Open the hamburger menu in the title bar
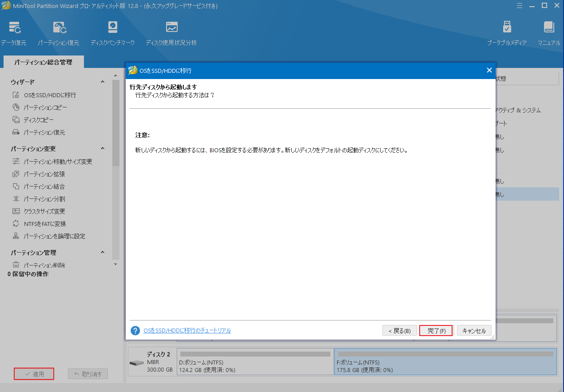564x392 pixels. [519, 5]
